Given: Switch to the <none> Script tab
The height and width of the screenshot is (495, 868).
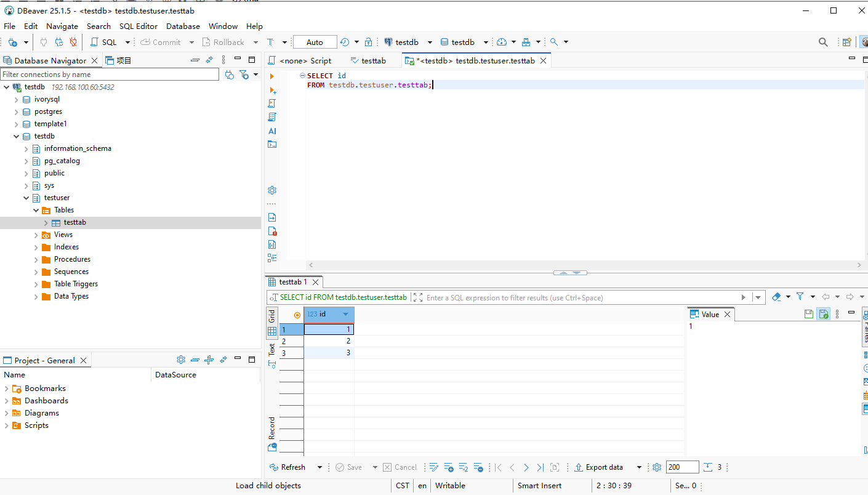Looking at the screenshot, I should click(305, 60).
